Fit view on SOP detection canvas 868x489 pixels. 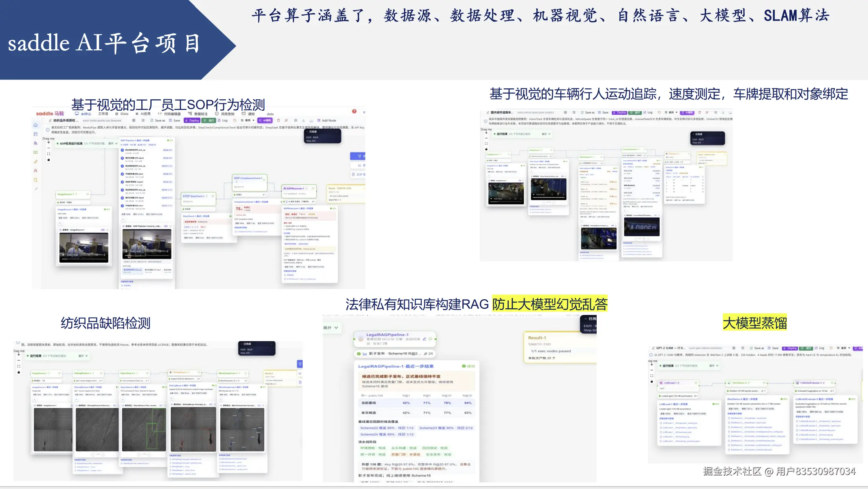pos(49,154)
